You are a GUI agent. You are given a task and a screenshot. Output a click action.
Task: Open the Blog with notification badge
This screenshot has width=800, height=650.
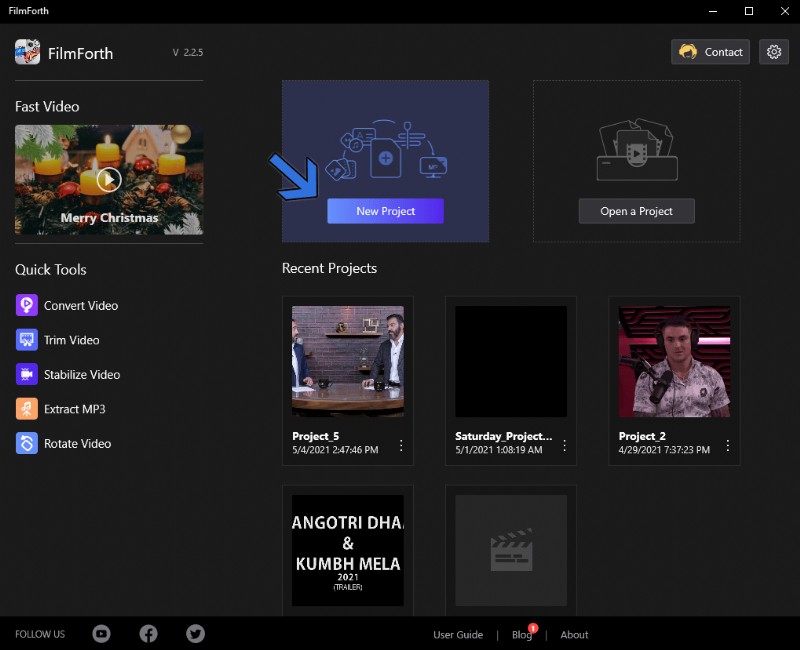(521, 634)
